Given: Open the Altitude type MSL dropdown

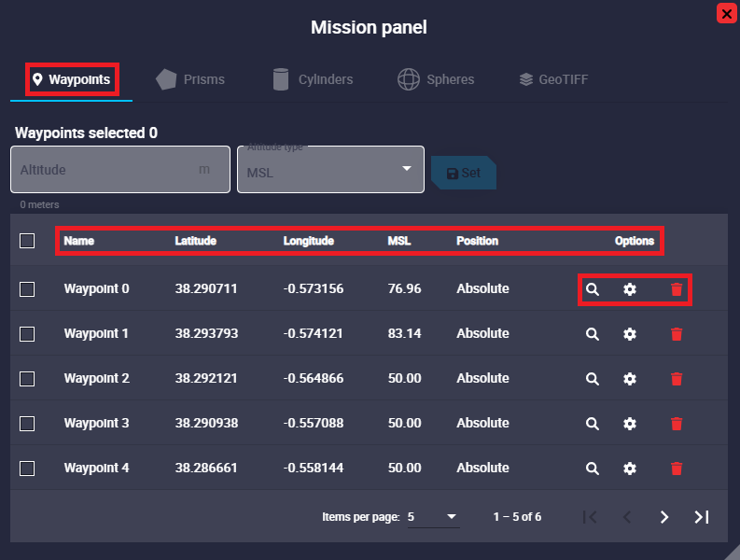Looking at the screenshot, I should (330, 170).
